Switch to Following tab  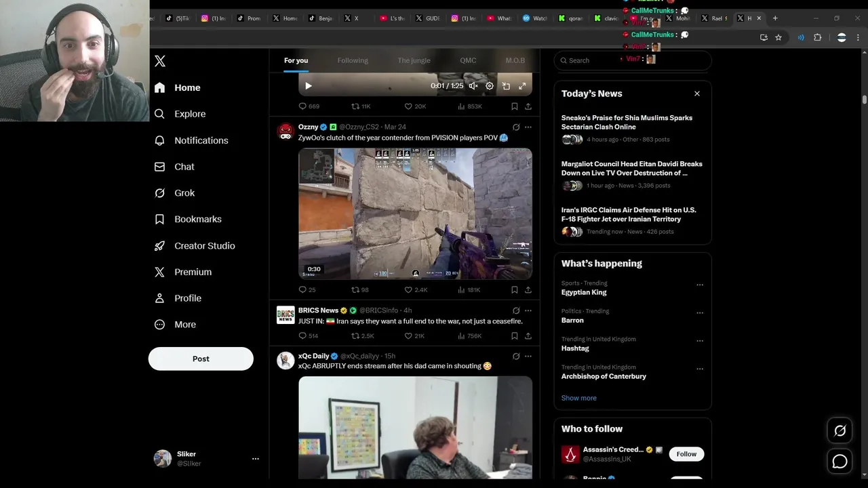[x=353, y=60]
